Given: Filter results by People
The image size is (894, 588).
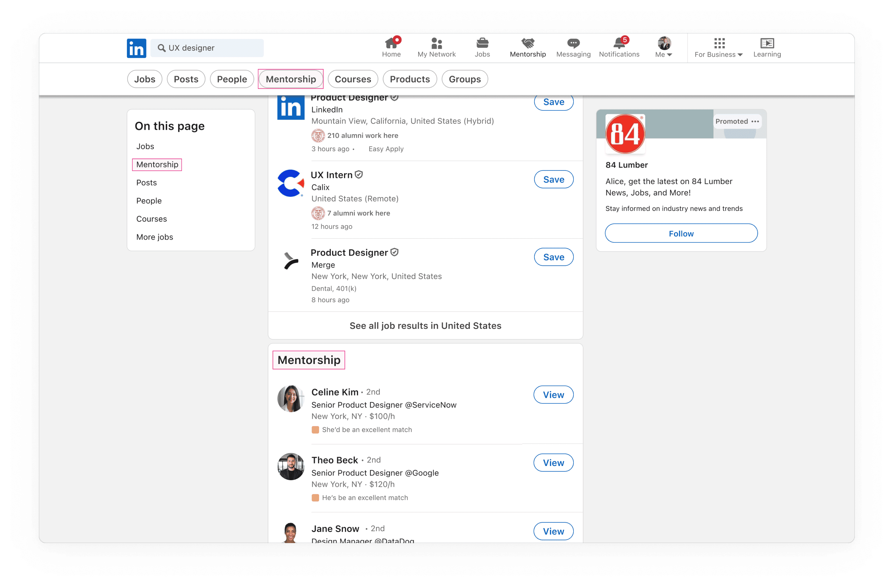Looking at the screenshot, I should (x=232, y=79).
